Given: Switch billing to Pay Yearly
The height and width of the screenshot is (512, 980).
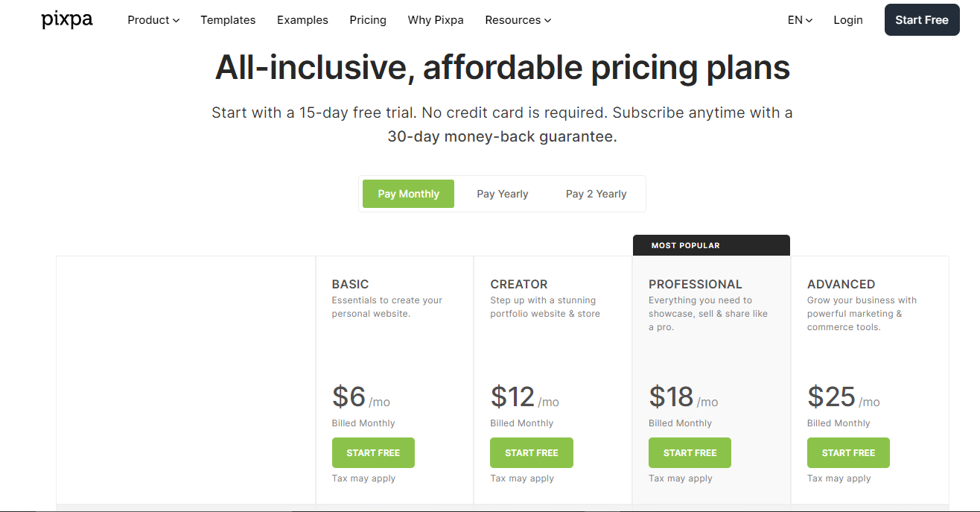Looking at the screenshot, I should (502, 194).
